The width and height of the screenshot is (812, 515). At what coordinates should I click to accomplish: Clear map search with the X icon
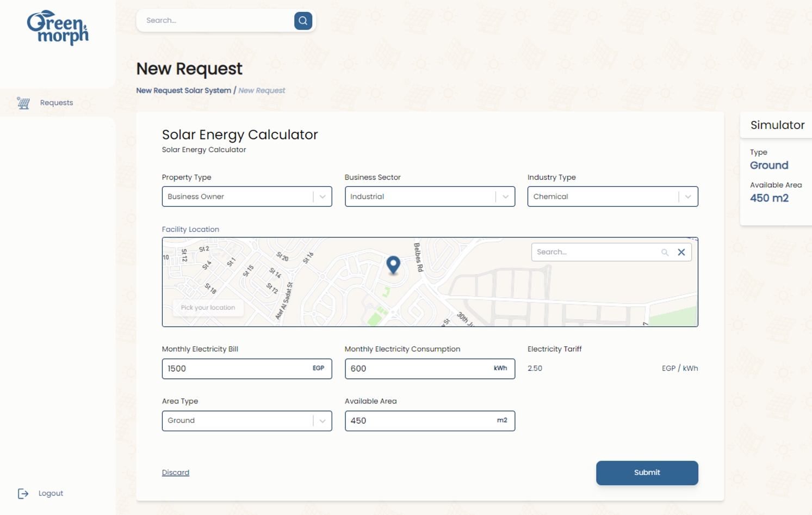681,252
